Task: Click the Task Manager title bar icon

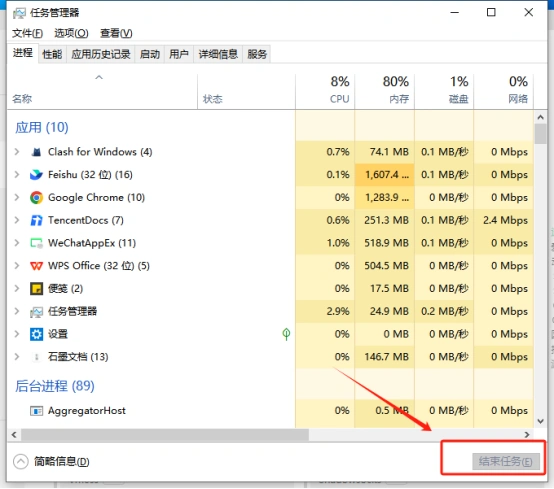Action: tap(19, 13)
